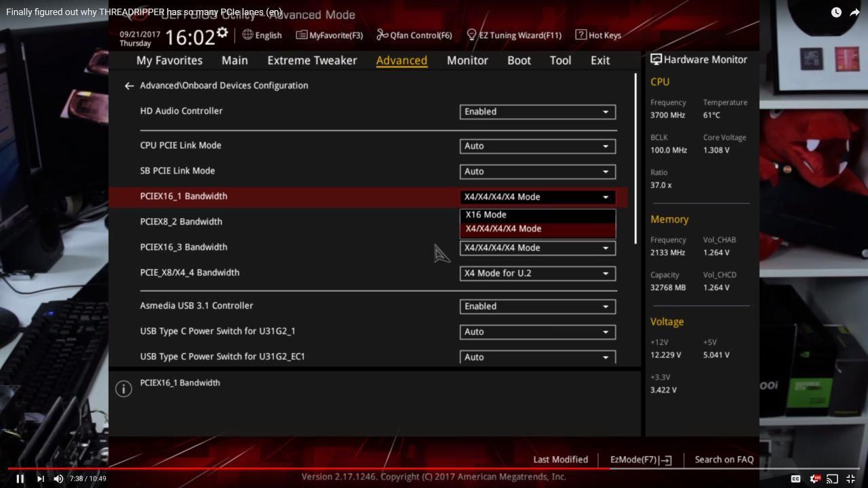The height and width of the screenshot is (488, 868).
Task: Open HD Audio Controller dropdown
Action: pos(538,112)
